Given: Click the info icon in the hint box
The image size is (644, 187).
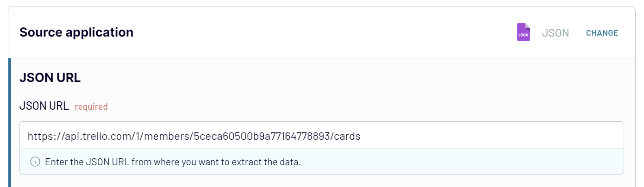Looking at the screenshot, I should pos(35,162).
